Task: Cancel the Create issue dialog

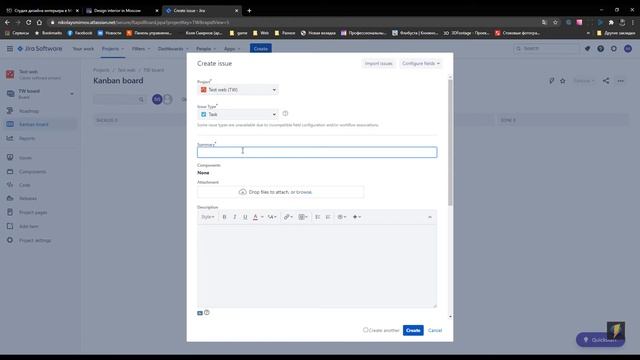Action: pos(435,330)
